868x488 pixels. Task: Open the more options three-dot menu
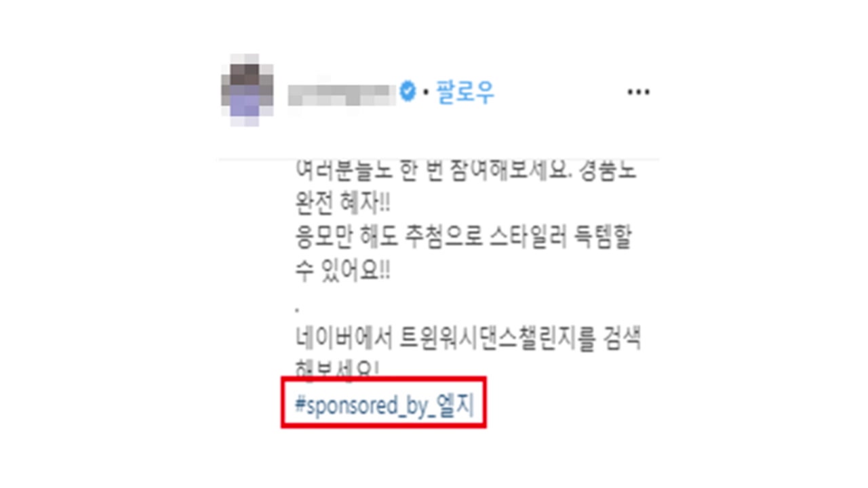(638, 93)
